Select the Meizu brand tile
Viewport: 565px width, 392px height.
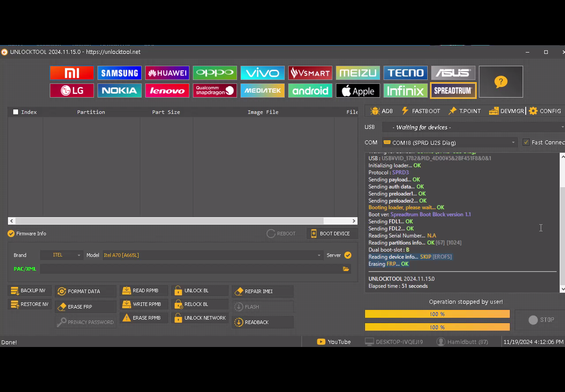[x=358, y=73]
